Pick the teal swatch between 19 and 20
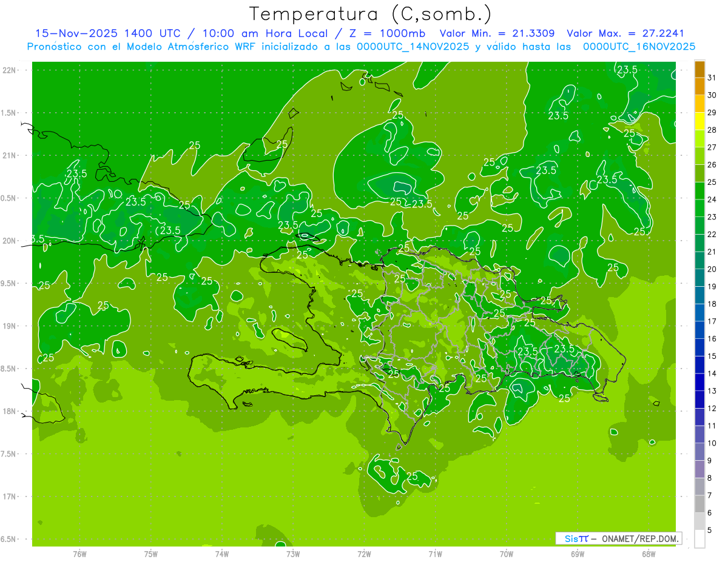Screen dimensions: 728x562 click(x=699, y=278)
